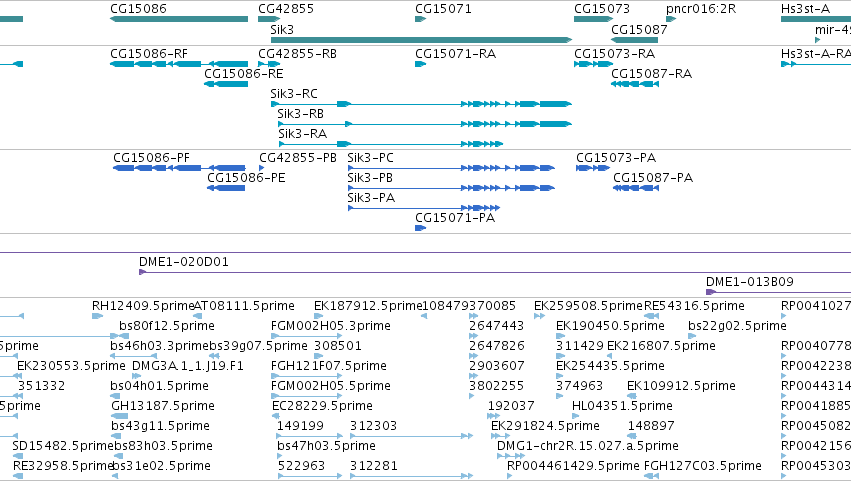Select the CG42855 gene label

pyautogui.click(x=285, y=9)
